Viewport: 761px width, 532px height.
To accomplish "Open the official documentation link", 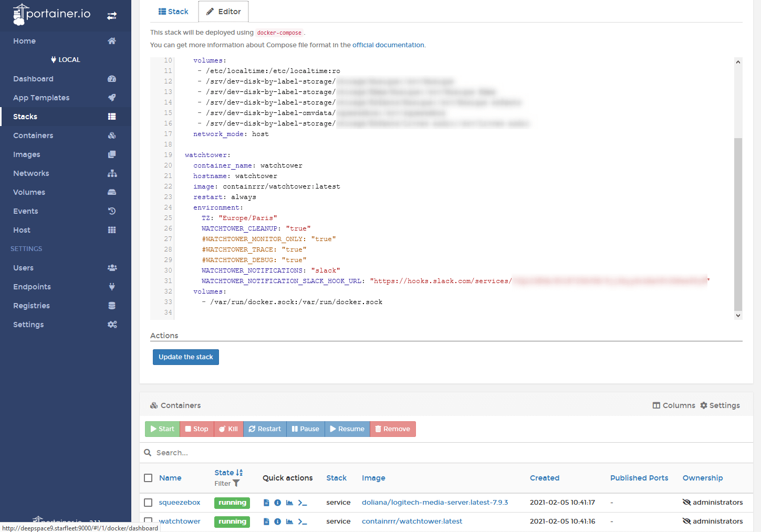I will click(388, 45).
